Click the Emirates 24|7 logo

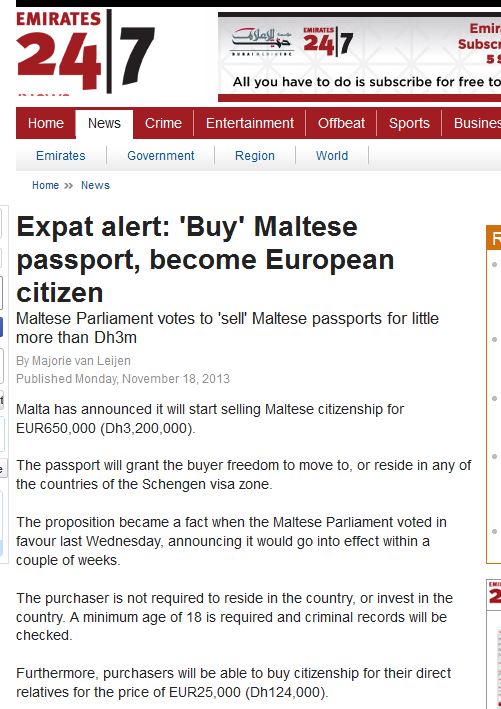click(x=85, y=52)
